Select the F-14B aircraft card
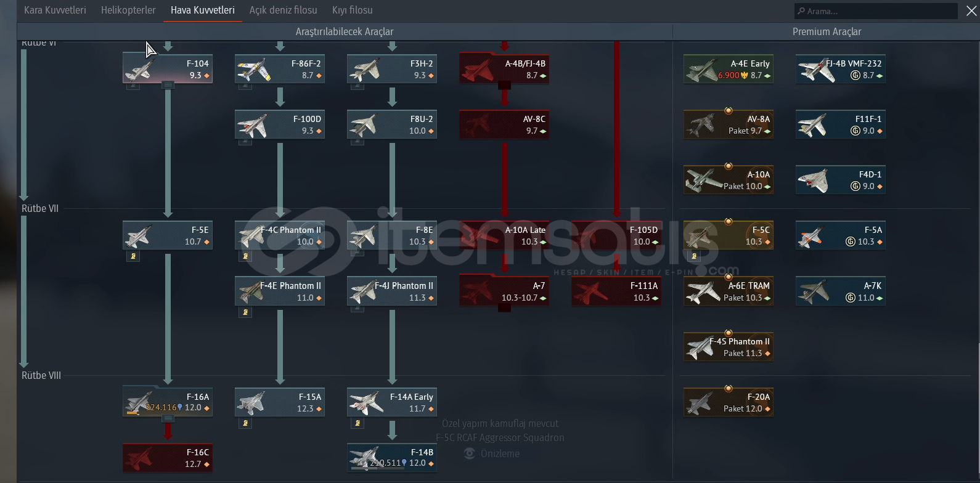The height and width of the screenshot is (483, 980). click(x=392, y=458)
